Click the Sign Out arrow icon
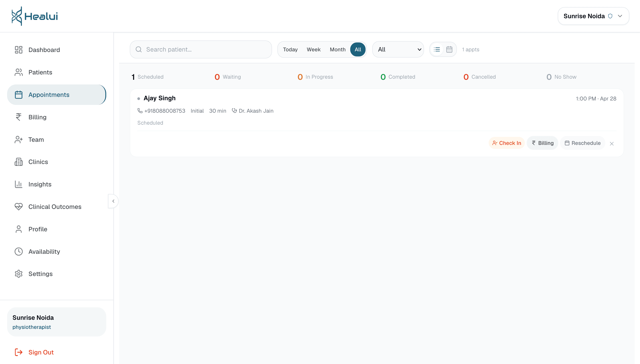The width and height of the screenshot is (640, 364). tap(18, 352)
